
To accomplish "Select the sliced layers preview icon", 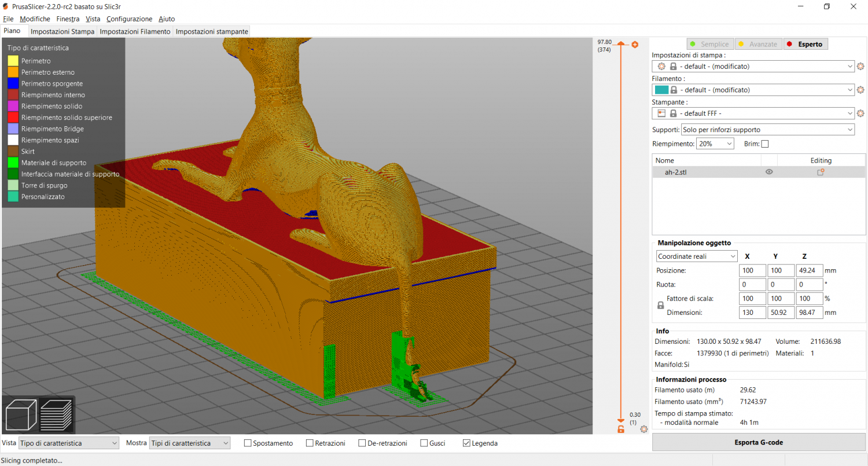I will [56, 414].
